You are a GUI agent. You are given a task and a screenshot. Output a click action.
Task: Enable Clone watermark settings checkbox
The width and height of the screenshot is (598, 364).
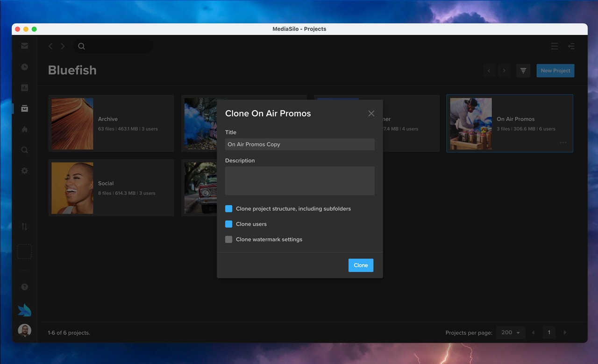pos(228,239)
